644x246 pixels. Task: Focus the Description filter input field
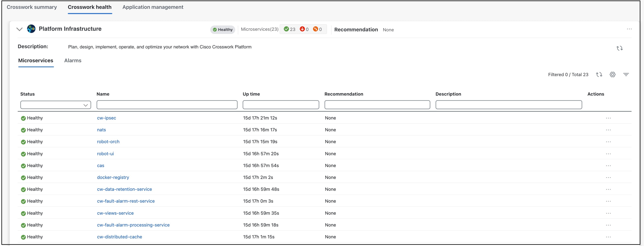(x=509, y=105)
